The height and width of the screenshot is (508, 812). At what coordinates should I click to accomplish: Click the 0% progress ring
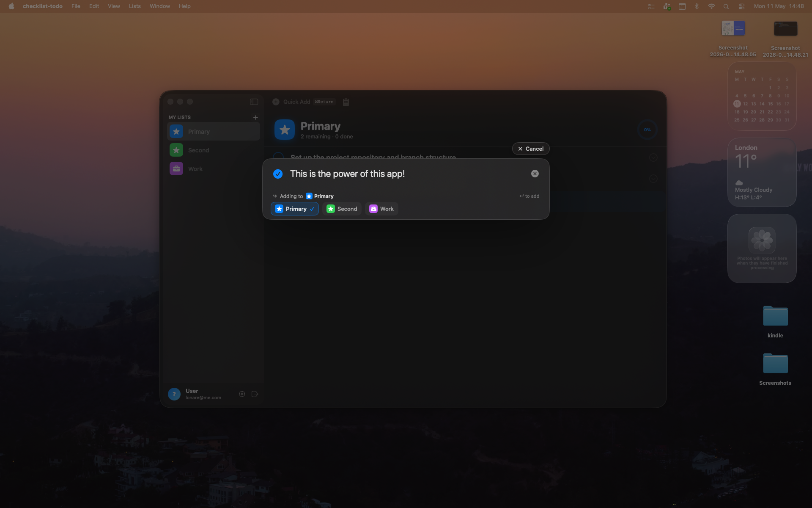point(647,130)
